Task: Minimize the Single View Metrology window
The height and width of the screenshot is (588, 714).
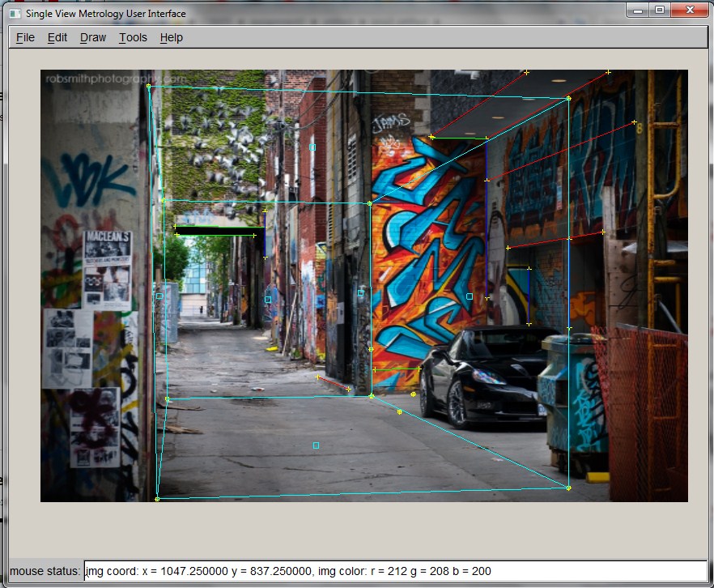Action: pyautogui.click(x=638, y=10)
